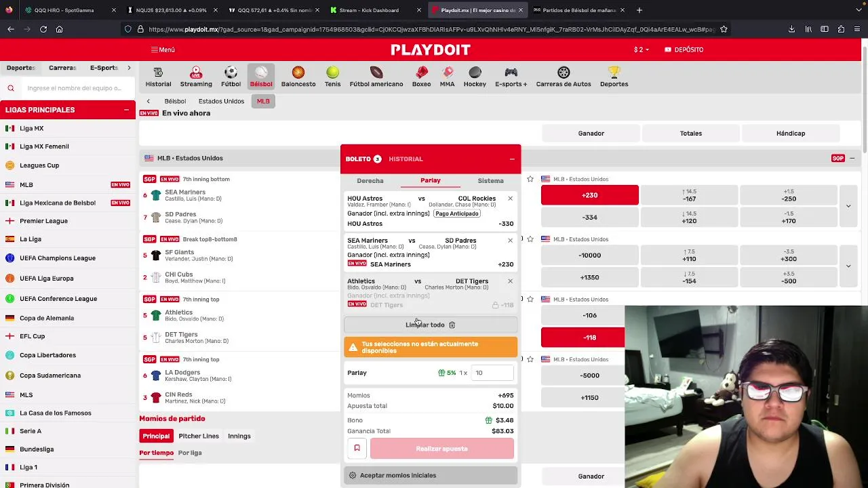Click gear icon for Aceptar momios iniciales
This screenshot has height=488, width=868.
click(x=352, y=475)
